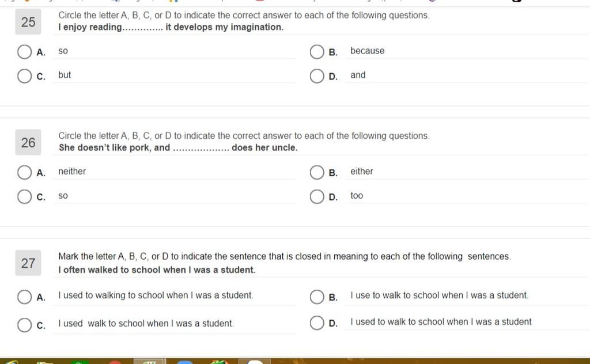Choose 'either' option B in question 26
590x364 pixels.
click(317, 173)
